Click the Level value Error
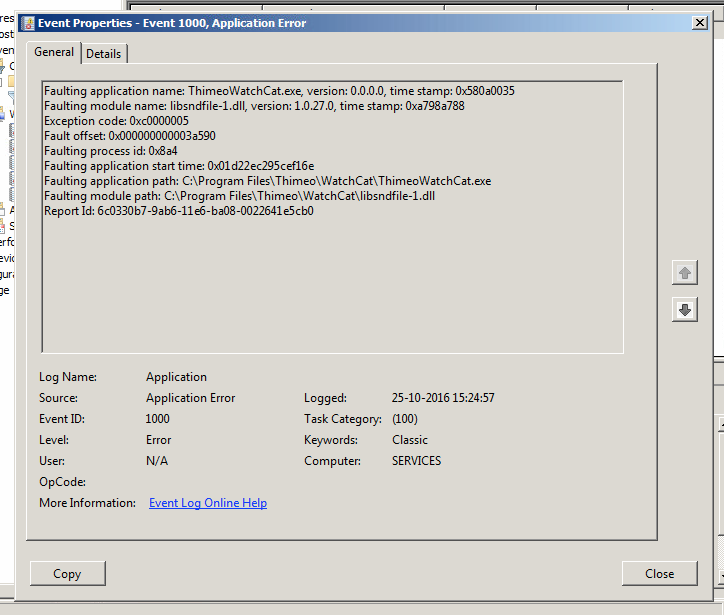This screenshot has width=724, height=615. point(158,440)
